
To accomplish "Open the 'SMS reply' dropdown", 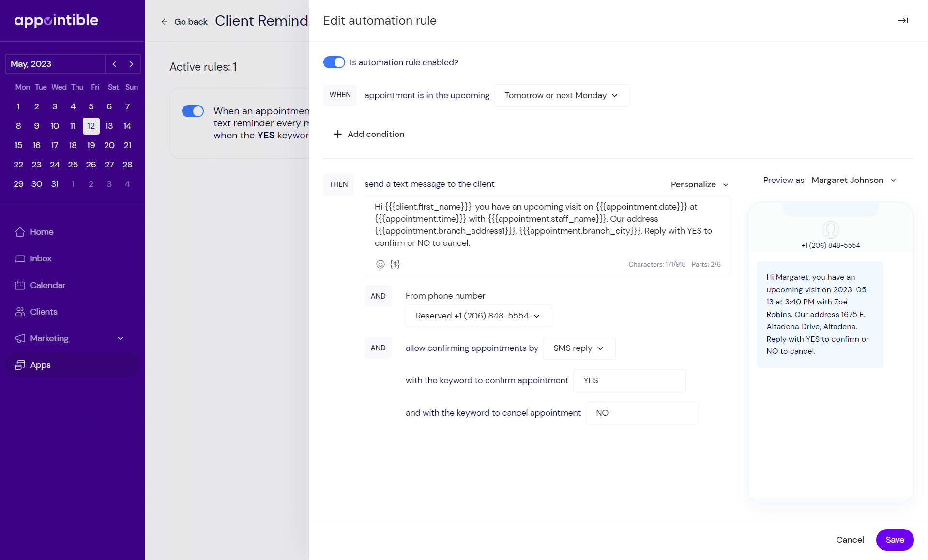I will coord(578,348).
